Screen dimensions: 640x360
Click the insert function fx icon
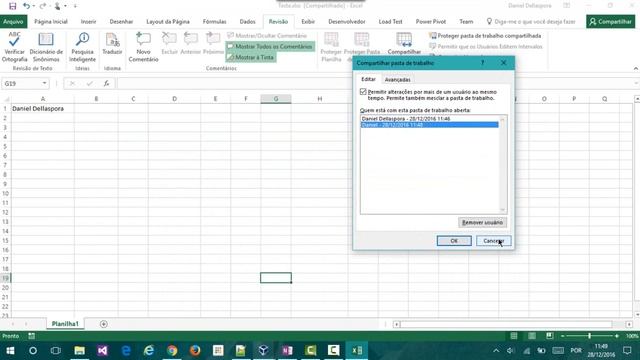[x=106, y=83]
